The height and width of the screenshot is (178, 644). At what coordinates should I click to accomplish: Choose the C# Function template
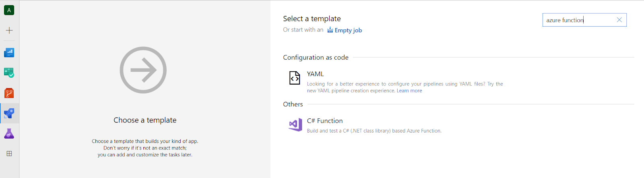coord(325,121)
